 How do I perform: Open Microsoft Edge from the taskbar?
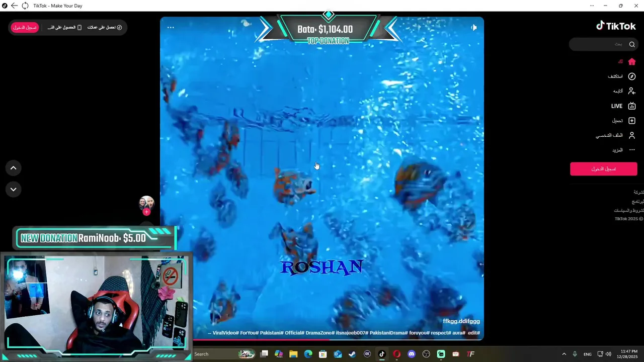pyautogui.click(x=308, y=354)
